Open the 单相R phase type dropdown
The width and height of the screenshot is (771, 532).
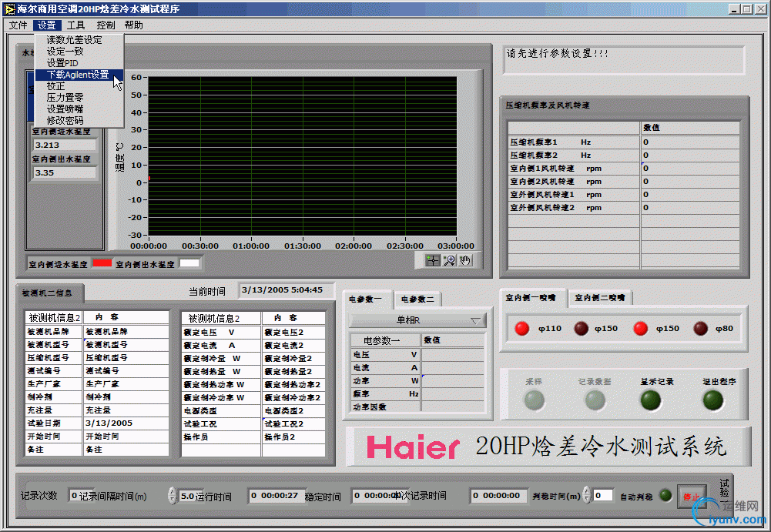[x=418, y=320]
